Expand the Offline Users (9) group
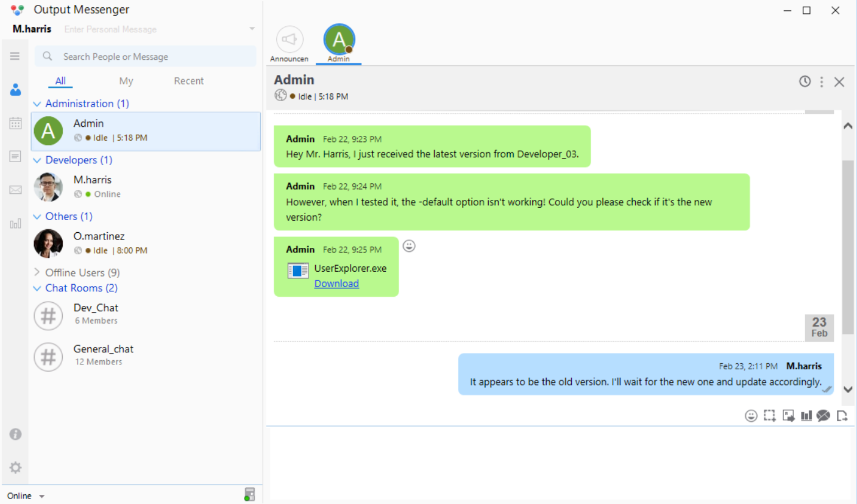The height and width of the screenshot is (504, 857). tap(37, 272)
